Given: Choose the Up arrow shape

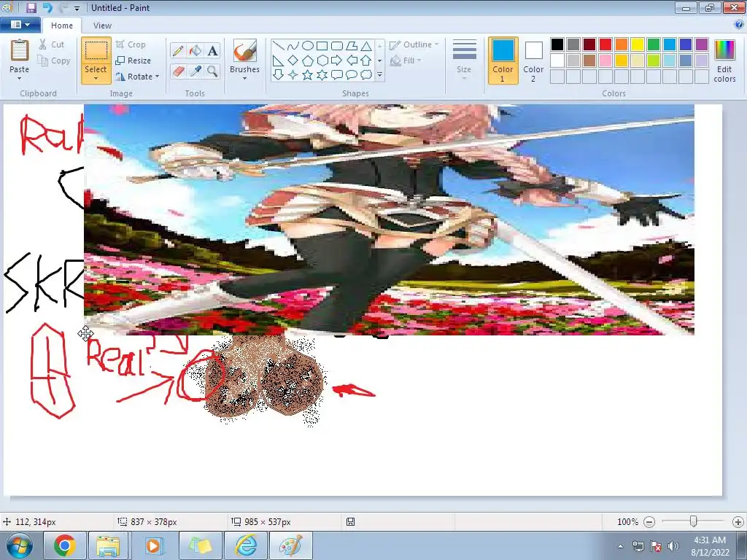Looking at the screenshot, I should [366, 61].
